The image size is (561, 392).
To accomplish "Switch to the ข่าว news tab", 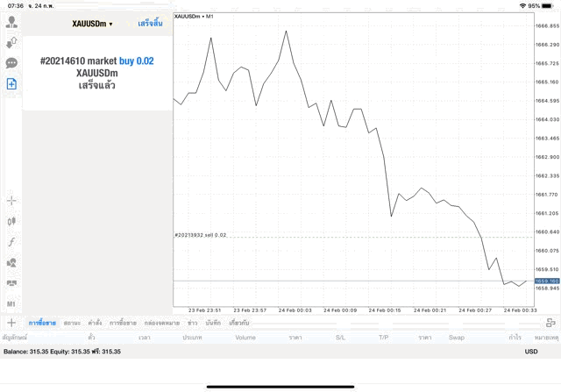I will 193,323.
